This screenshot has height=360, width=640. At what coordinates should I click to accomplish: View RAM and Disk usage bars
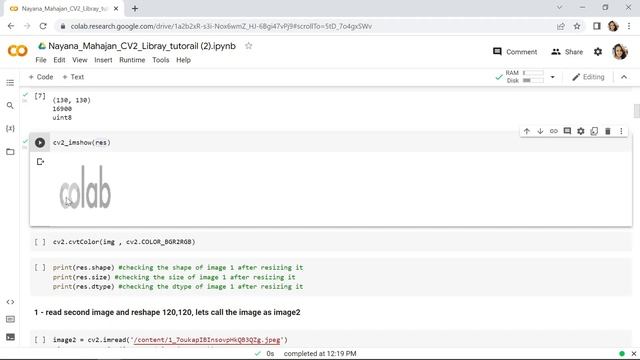[525, 77]
